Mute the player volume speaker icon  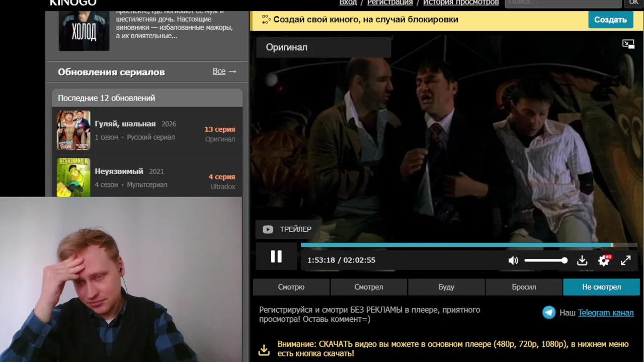point(513,260)
